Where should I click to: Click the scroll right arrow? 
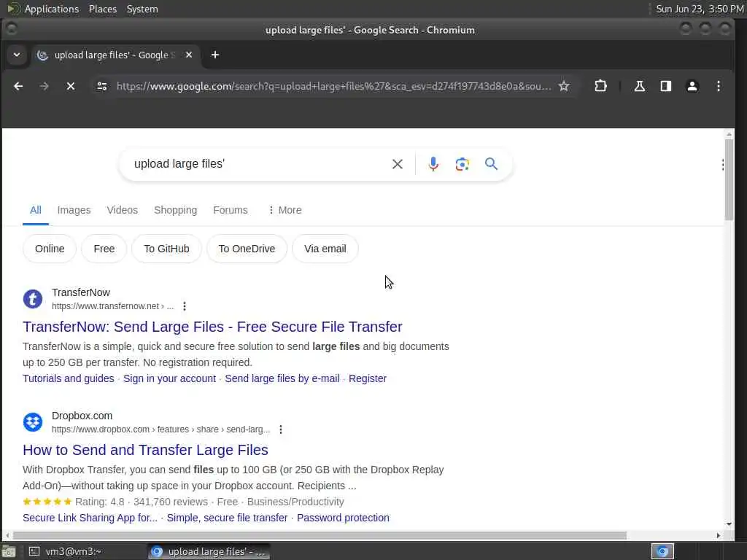tap(719, 535)
